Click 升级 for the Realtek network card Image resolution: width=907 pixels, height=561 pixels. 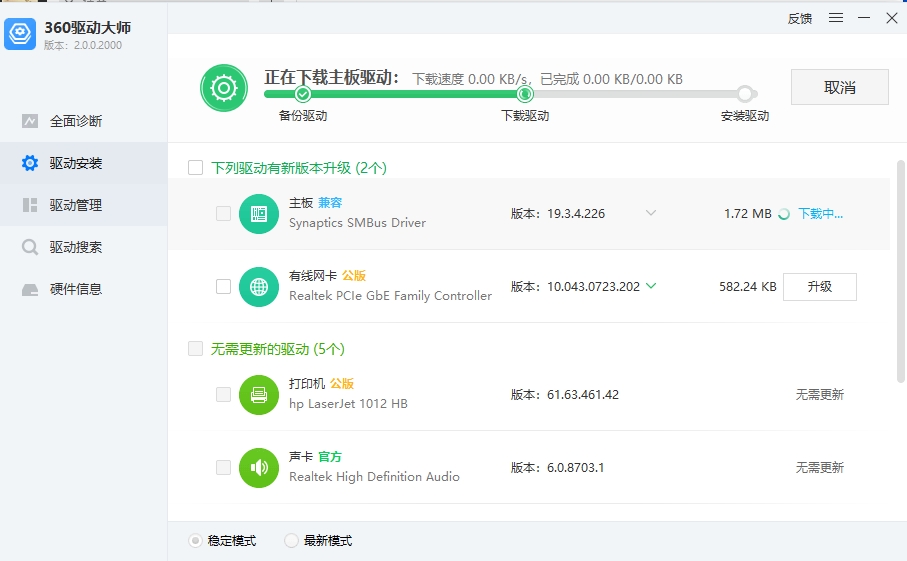point(820,287)
